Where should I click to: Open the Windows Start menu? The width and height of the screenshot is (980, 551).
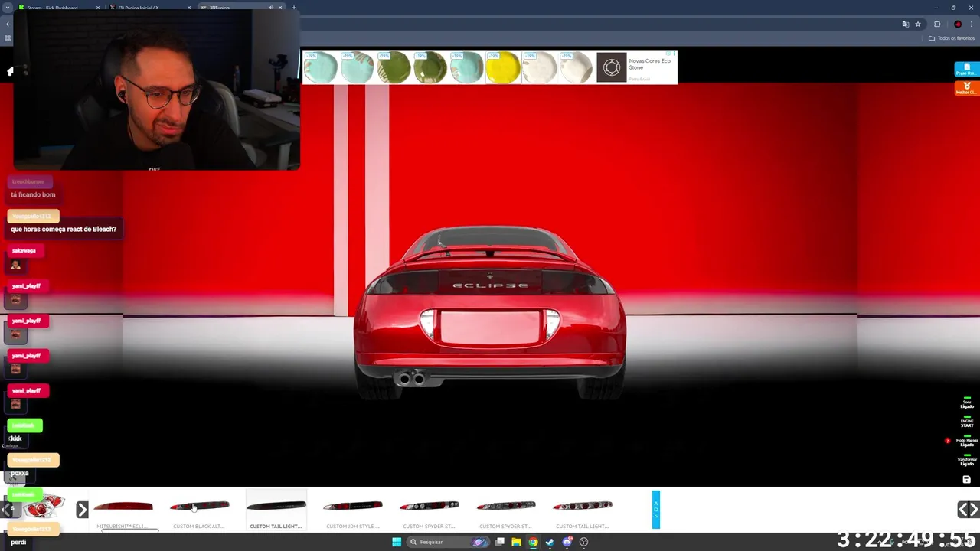pyautogui.click(x=397, y=542)
